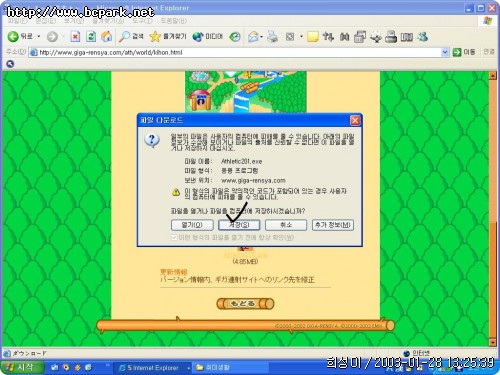Click the (4.85MB) file size text
The image size is (500, 375).
coord(245,262)
